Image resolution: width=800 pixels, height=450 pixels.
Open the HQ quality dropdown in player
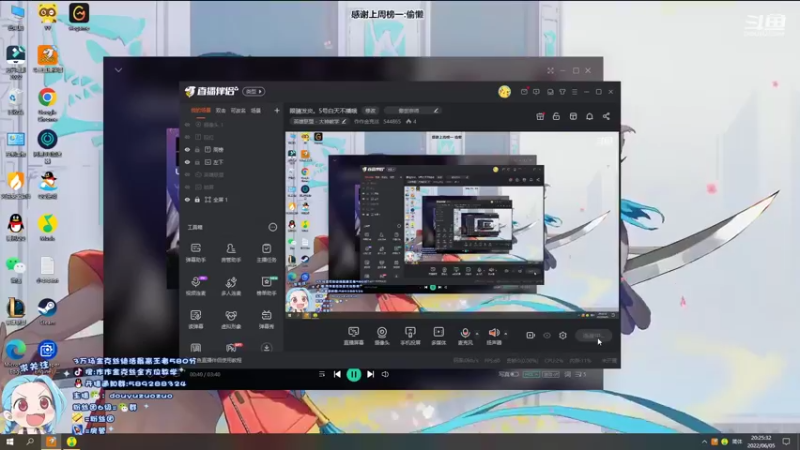pos(531,374)
